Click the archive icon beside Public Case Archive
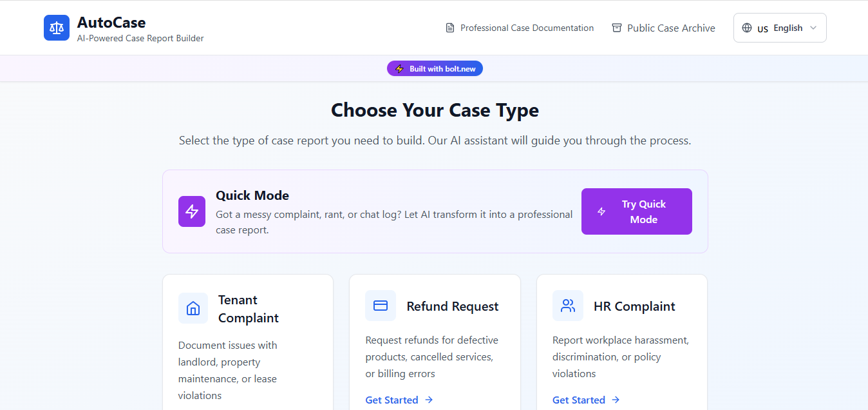The height and width of the screenshot is (410, 868). [x=616, y=28]
